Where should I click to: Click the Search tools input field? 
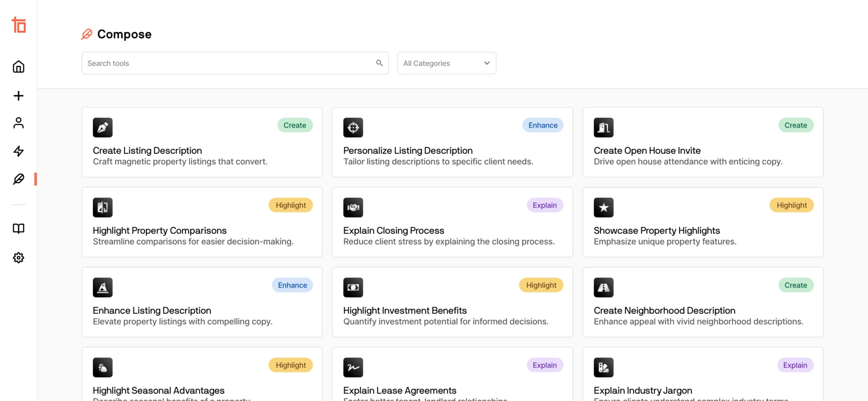(x=228, y=63)
